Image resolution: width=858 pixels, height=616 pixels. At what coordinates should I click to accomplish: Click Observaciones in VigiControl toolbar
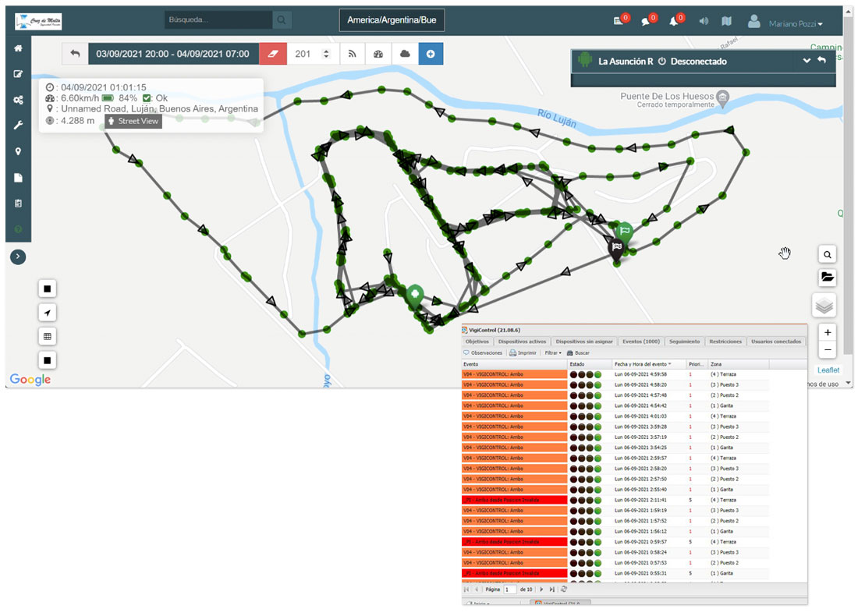click(x=483, y=353)
